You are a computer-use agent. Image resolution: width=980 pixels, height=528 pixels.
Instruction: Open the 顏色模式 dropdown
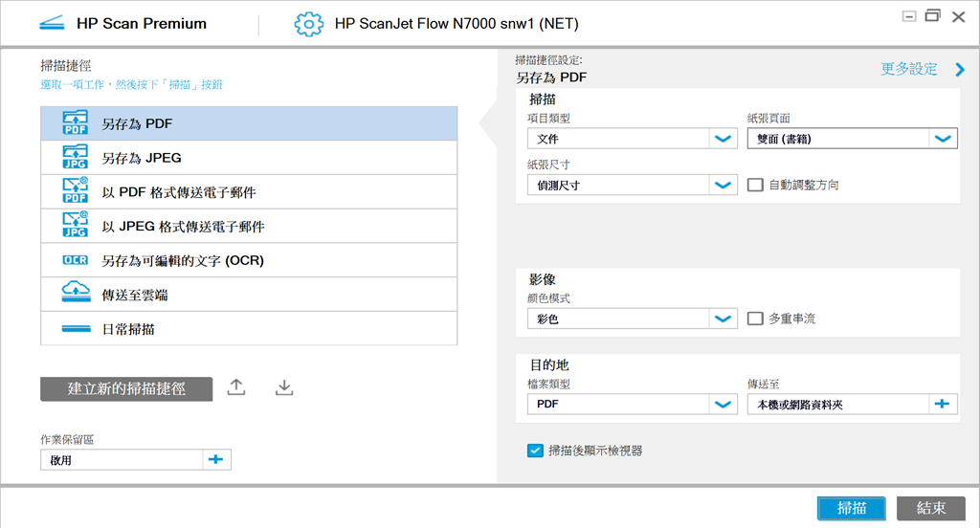click(x=723, y=319)
